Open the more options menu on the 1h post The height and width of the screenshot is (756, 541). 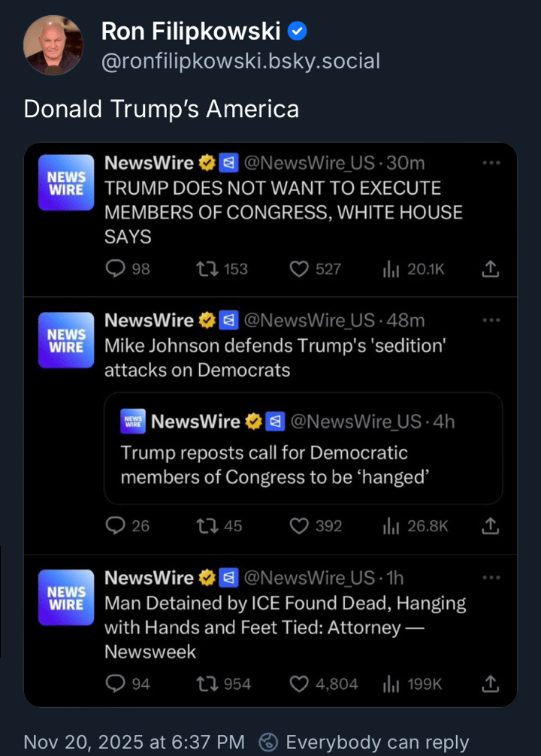coord(491,577)
